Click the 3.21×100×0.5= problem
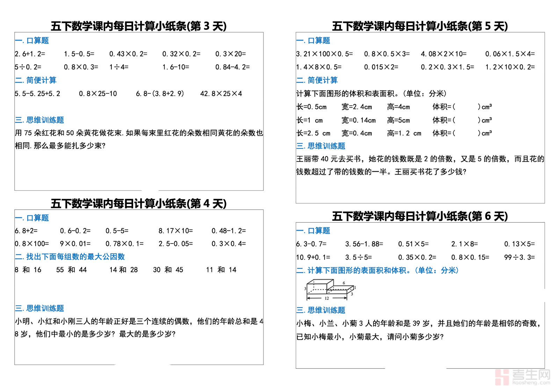 point(324,54)
